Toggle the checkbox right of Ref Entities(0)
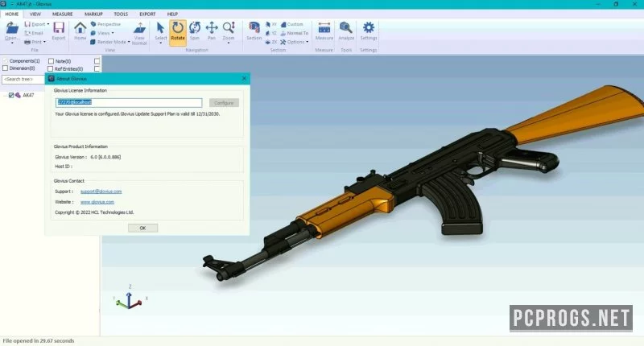 (97, 69)
